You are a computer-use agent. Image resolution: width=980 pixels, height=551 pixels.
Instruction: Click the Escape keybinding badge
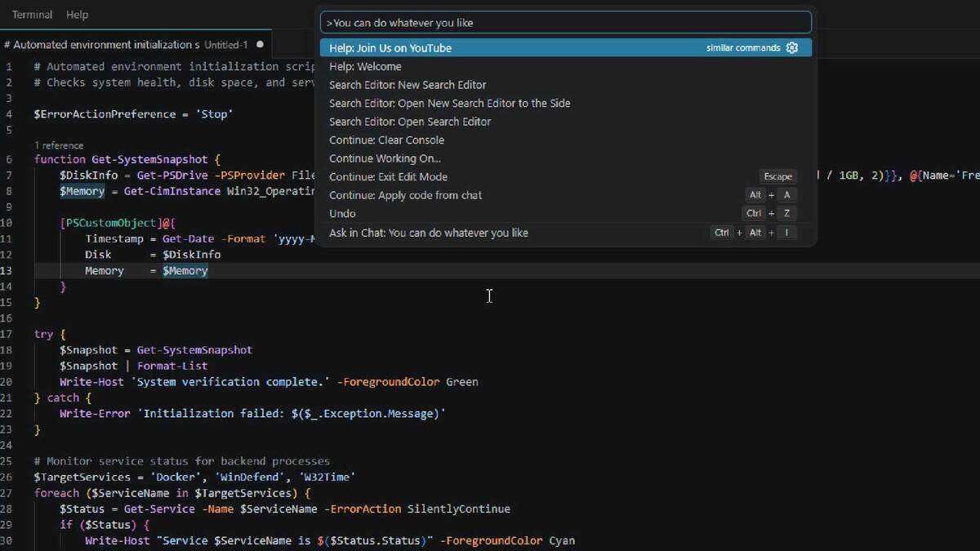777,177
